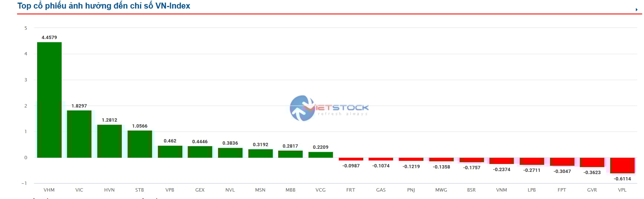Click value label -0.3623
The image size is (644, 199).
(x=592, y=173)
